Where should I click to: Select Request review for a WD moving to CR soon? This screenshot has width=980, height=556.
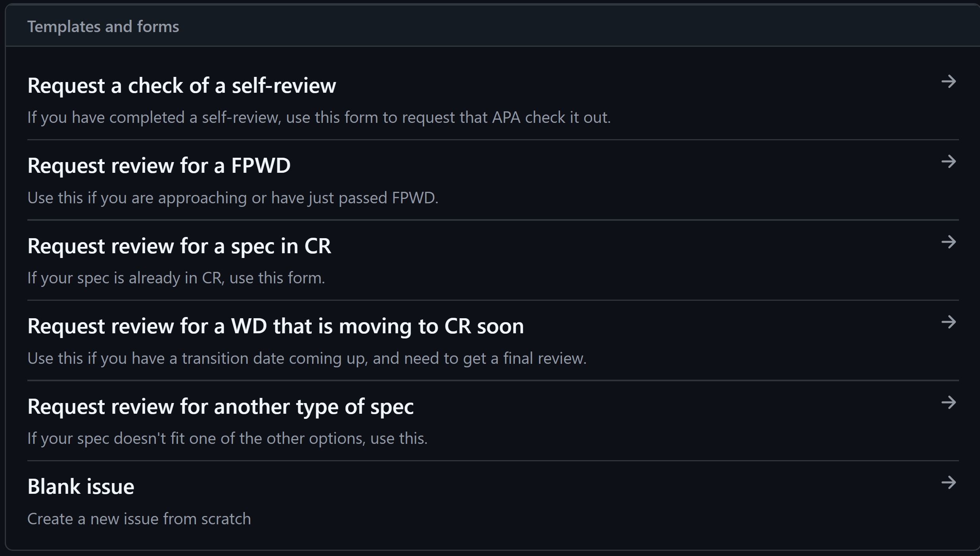275,326
